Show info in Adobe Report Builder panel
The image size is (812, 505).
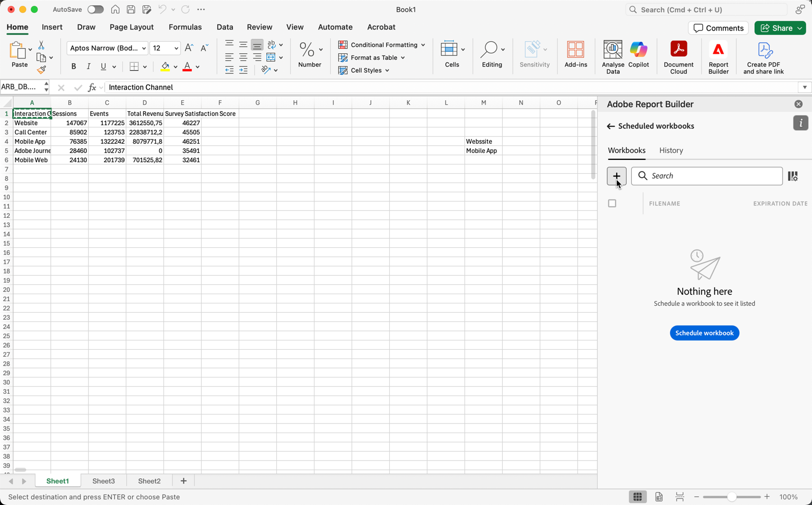click(x=800, y=123)
